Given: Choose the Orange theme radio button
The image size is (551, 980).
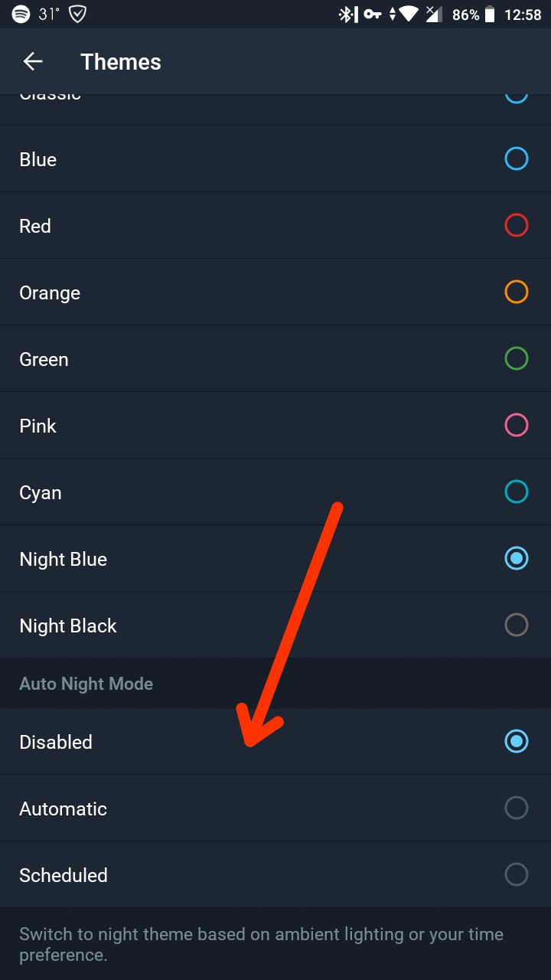Looking at the screenshot, I should pos(517,292).
